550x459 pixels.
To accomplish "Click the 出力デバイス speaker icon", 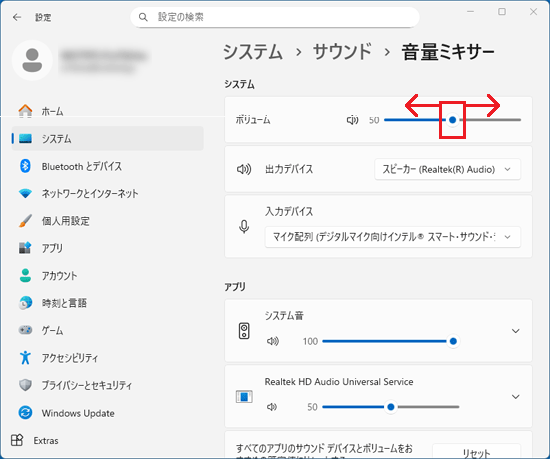I will click(x=244, y=169).
